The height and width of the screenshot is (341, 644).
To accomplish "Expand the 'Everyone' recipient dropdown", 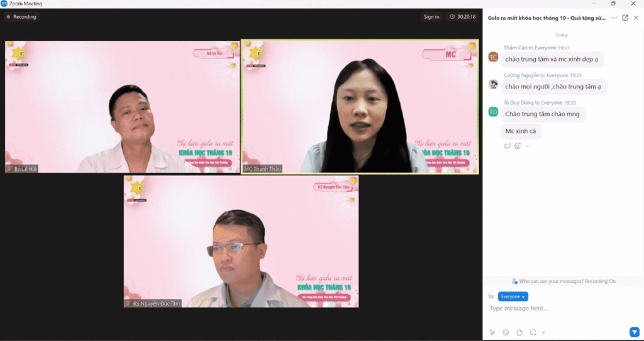I will [x=513, y=296].
